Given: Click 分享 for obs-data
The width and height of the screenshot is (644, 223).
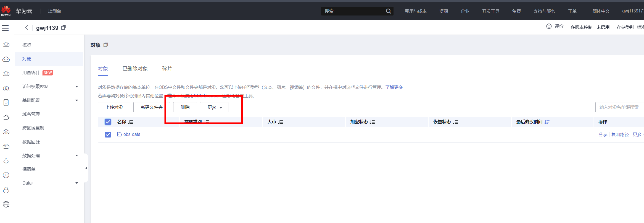Looking at the screenshot, I should pos(603,134).
